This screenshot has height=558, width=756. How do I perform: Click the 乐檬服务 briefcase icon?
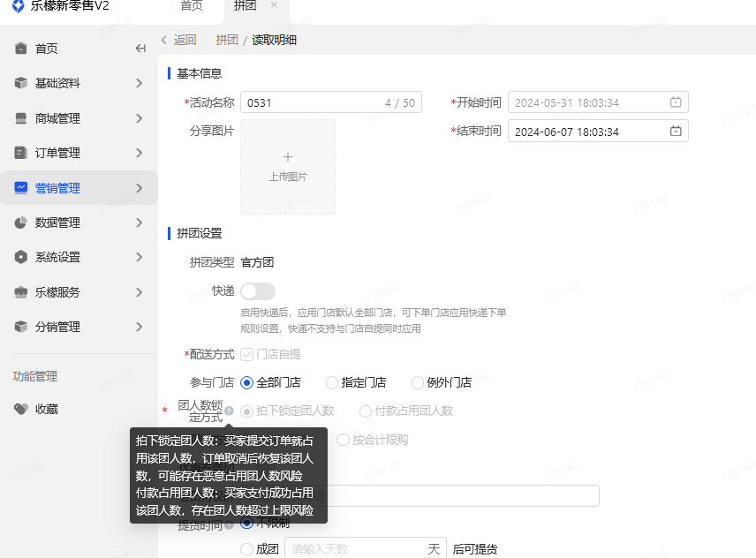pos(20,292)
